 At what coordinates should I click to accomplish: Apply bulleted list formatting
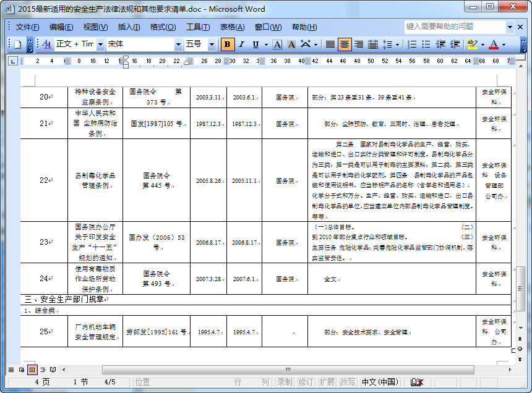[426, 44]
